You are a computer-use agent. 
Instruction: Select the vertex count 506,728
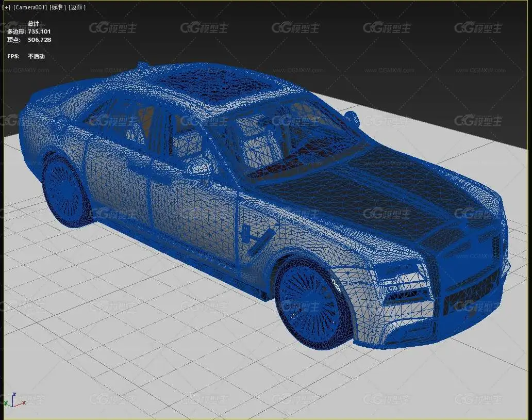pos(39,40)
